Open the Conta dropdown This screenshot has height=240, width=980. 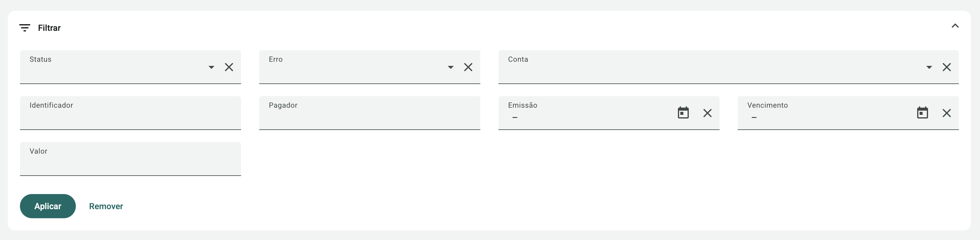click(929, 67)
